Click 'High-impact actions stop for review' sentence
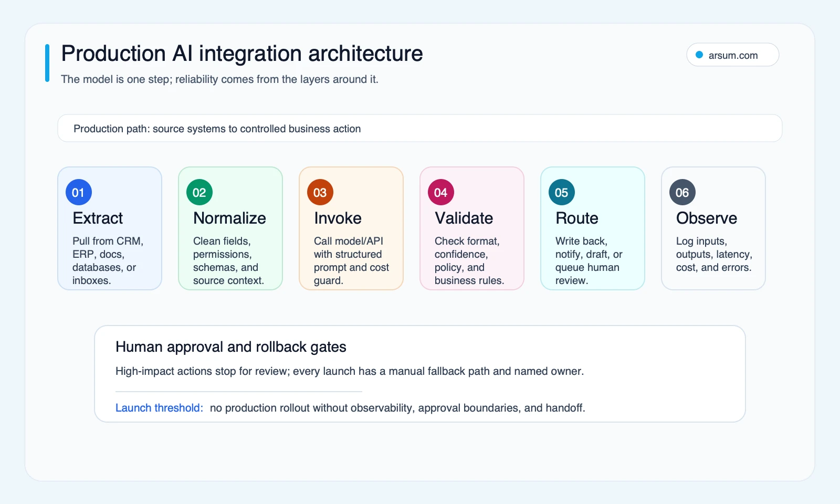840x504 pixels. coord(350,371)
